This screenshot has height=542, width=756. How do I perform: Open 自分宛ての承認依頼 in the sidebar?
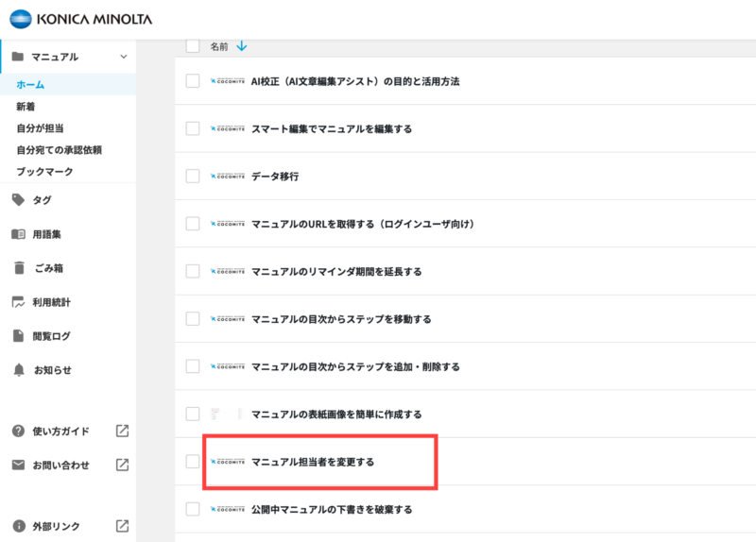(59, 150)
